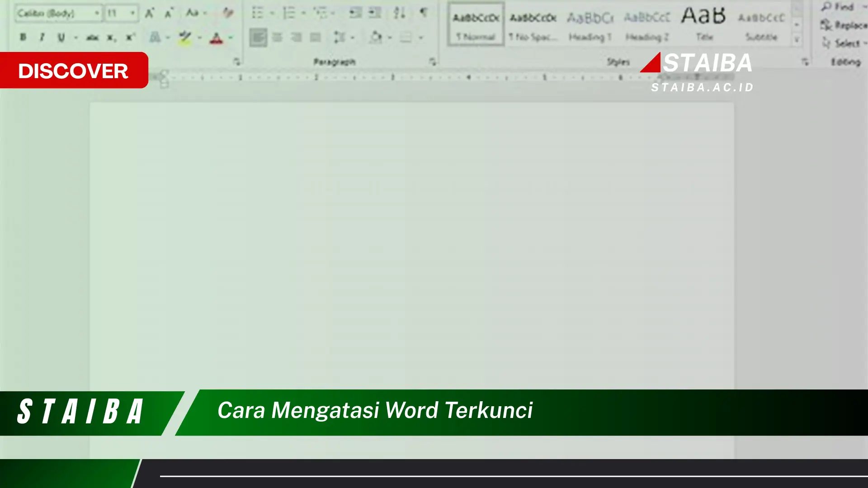The width and height of the screenshot is (868, 488).
Task: Toggle Superscript formatting
Action: point(130,37)
